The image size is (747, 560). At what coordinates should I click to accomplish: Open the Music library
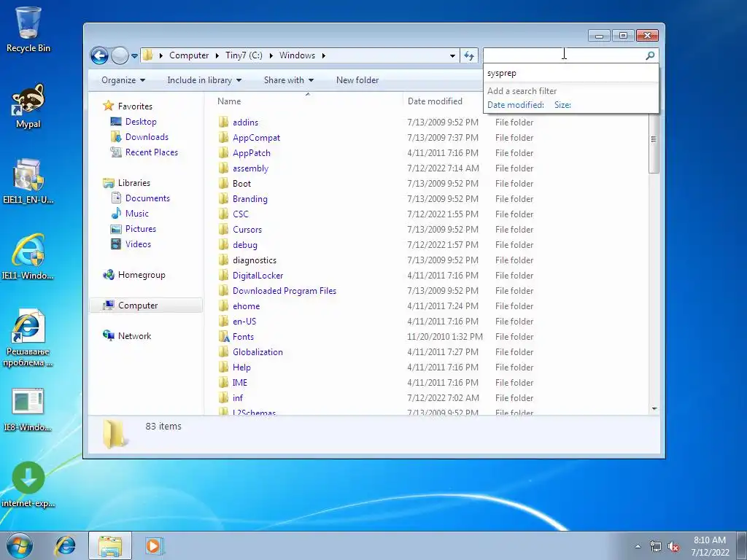pyautogui.click(x=136, y=214)
